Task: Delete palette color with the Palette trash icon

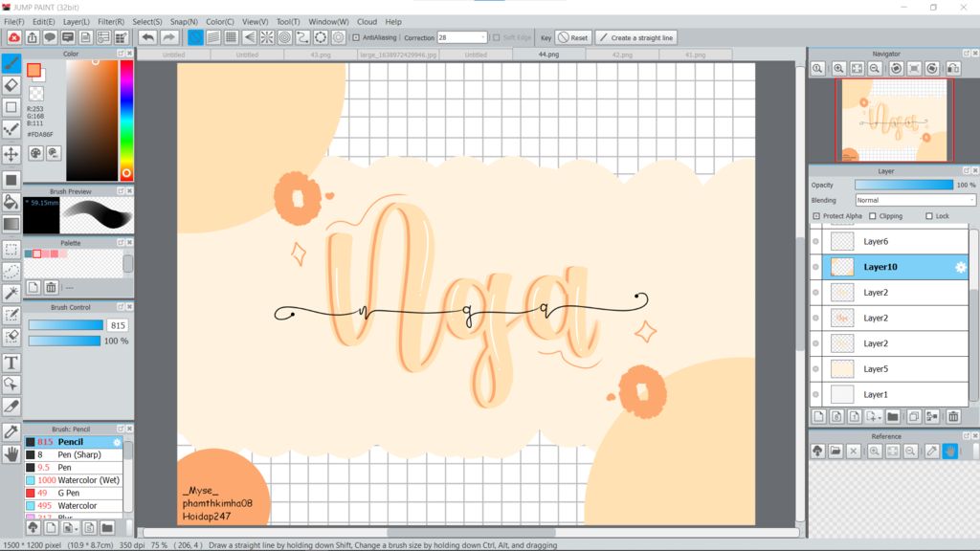Action: (x=52, y=287)
